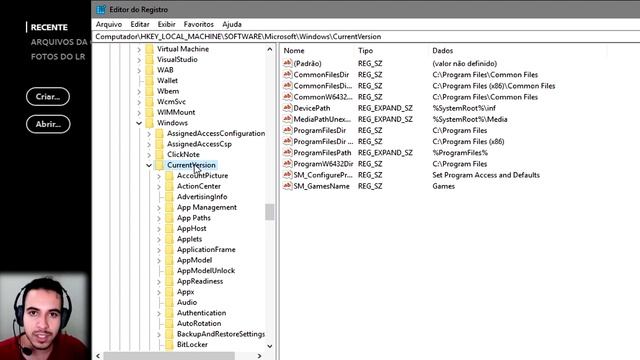640x360 pixels.
Task: Click the WIMMount folder icon
Action: point(150,112)
